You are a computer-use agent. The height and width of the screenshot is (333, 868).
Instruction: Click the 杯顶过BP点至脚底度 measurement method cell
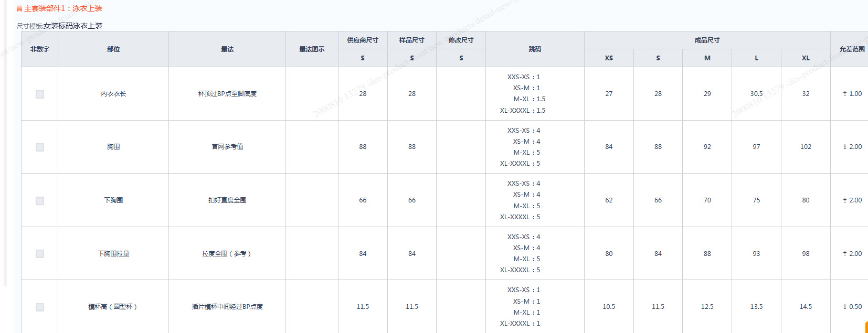[227, 94]
